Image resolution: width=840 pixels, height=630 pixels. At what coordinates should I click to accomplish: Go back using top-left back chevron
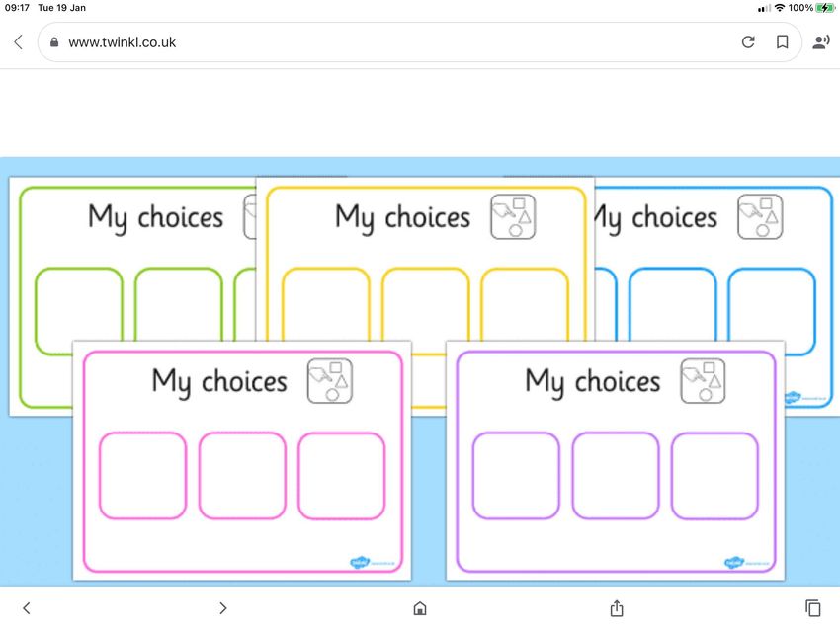[19, 41]
